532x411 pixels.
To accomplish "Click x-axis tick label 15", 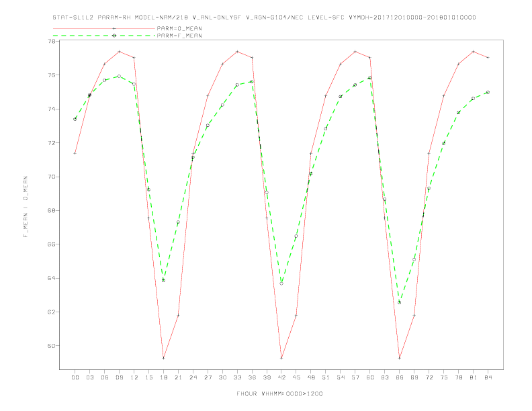I will pos(148,377).
